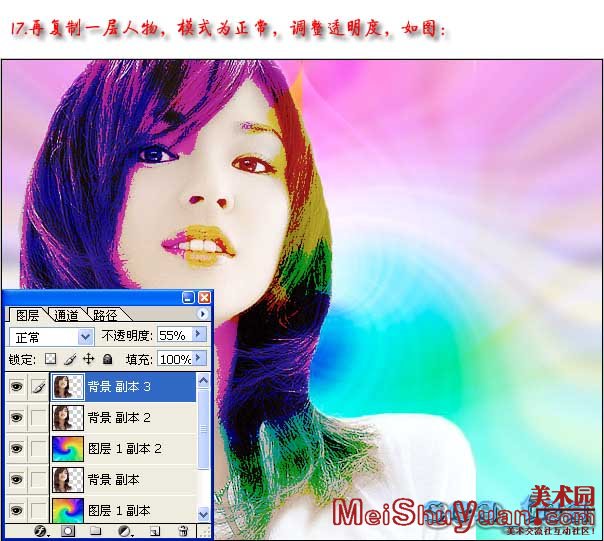Viewport: 604px width, 541px height.
Task: Toggle link box for 背景 副本 2
Action: (x=39, y=417)
